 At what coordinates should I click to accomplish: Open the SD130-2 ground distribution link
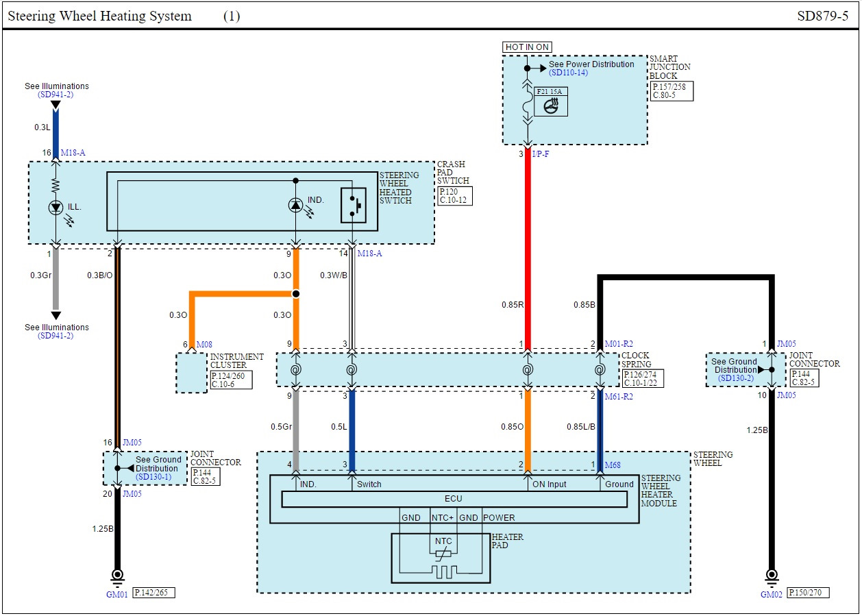(x=735, y=378)
